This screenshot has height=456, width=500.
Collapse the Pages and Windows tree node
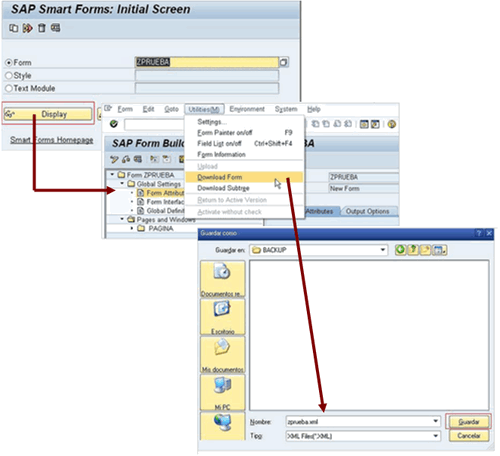click(x=122, y=219)
